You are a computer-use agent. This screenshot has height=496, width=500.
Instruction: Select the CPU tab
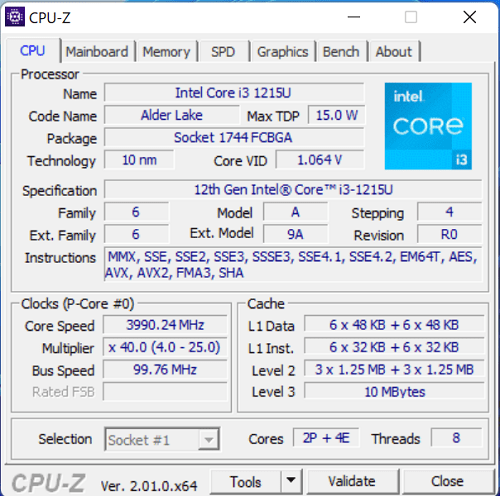(32, 51)
